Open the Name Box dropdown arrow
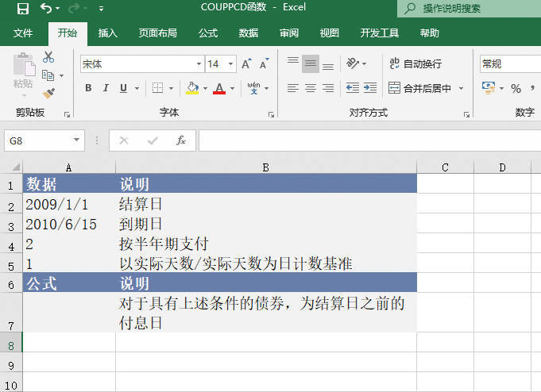The width and height of the screenshot is (541, 392). (77, 140)
